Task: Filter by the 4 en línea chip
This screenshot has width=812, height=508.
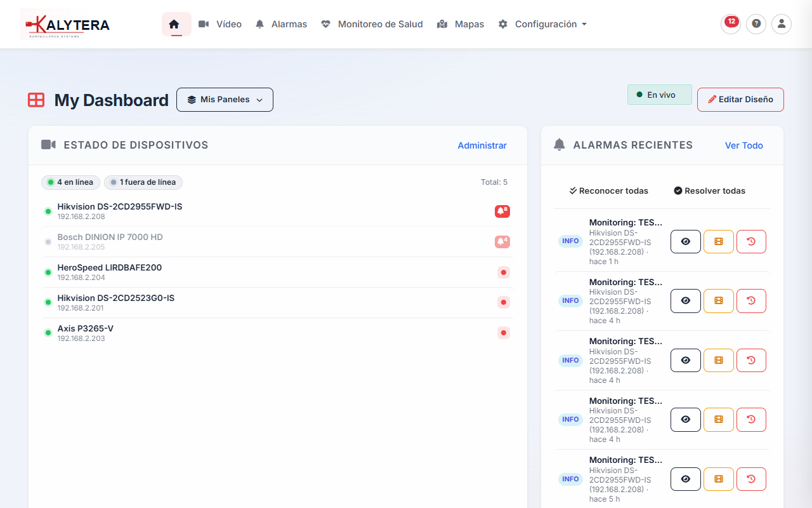Action: (x=70, y=182)
